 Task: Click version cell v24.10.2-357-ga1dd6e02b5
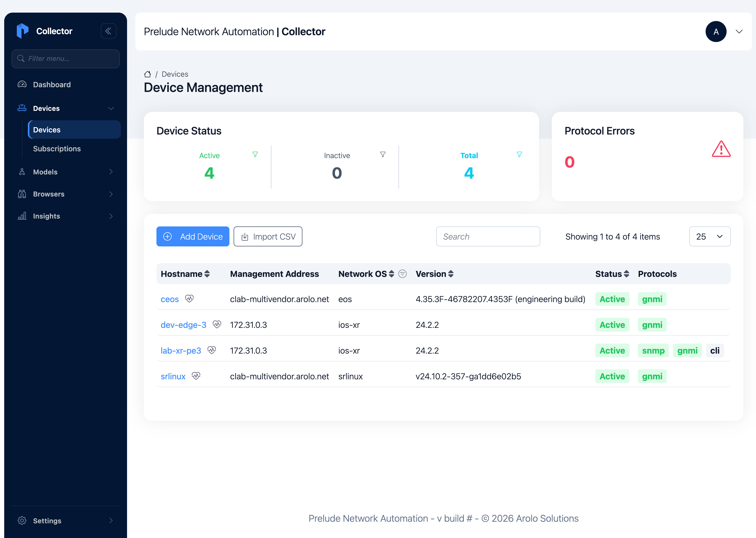468,376
